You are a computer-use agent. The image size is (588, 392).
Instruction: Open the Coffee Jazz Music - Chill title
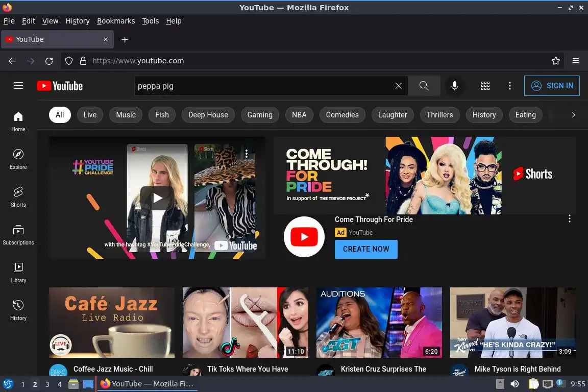coord(113,369)
